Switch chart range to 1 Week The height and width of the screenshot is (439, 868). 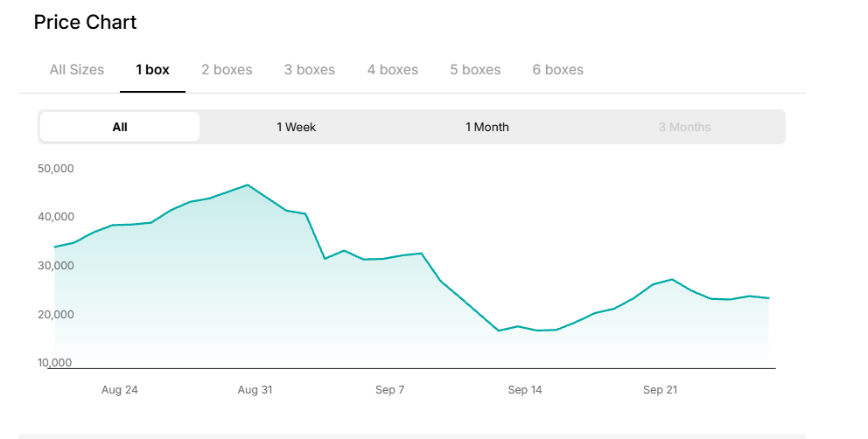[296, 127]
